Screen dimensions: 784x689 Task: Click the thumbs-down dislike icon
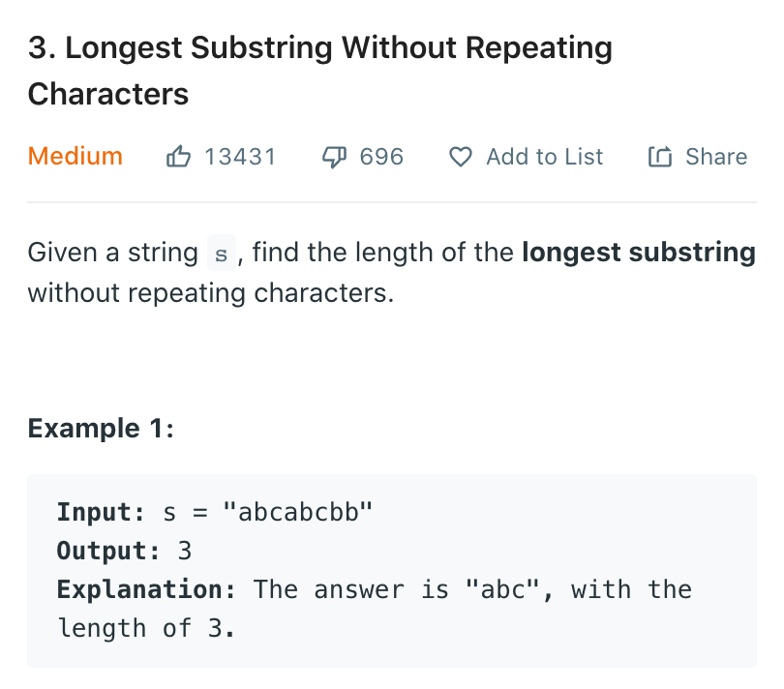click(x=334, y=157)
